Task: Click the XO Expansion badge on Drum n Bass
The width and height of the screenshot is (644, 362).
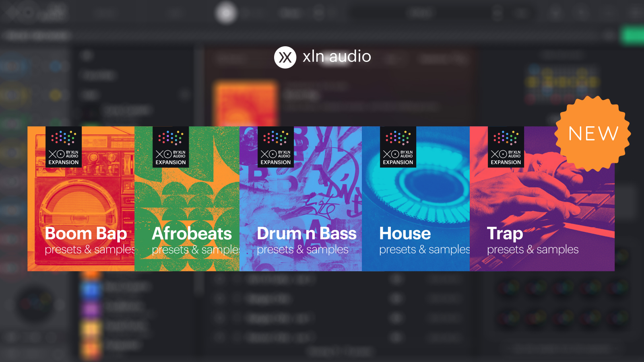Action: [276, 147]
